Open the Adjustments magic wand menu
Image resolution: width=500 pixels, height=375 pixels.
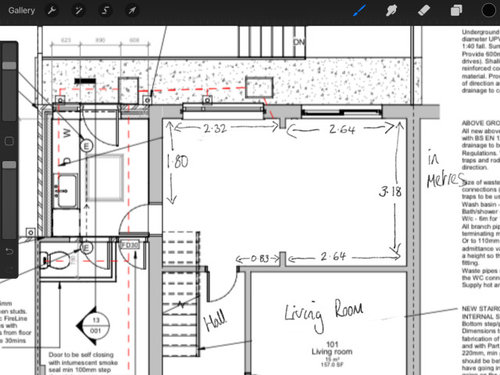(79, 11)
